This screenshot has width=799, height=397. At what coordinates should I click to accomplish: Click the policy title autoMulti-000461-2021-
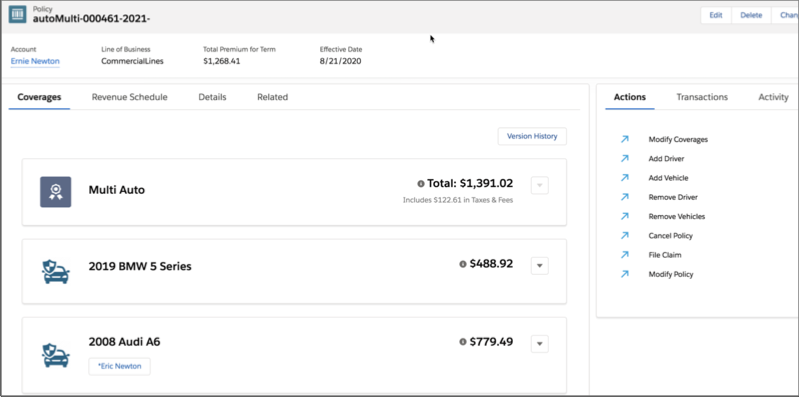click(x=91, y=19)
